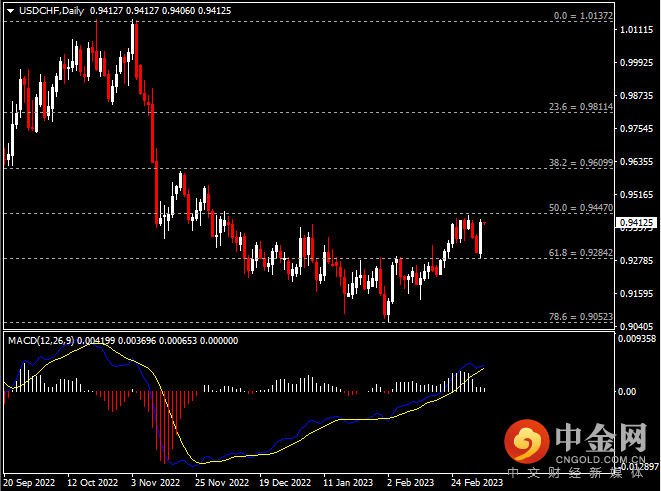
Task: Click the 0.96355 price axis label
Action: coord(637,161)
